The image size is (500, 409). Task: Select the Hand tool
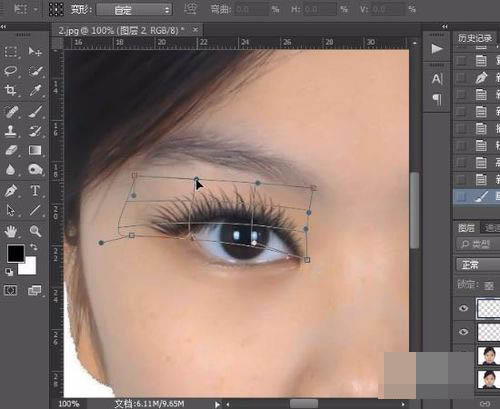coord(11,231)
